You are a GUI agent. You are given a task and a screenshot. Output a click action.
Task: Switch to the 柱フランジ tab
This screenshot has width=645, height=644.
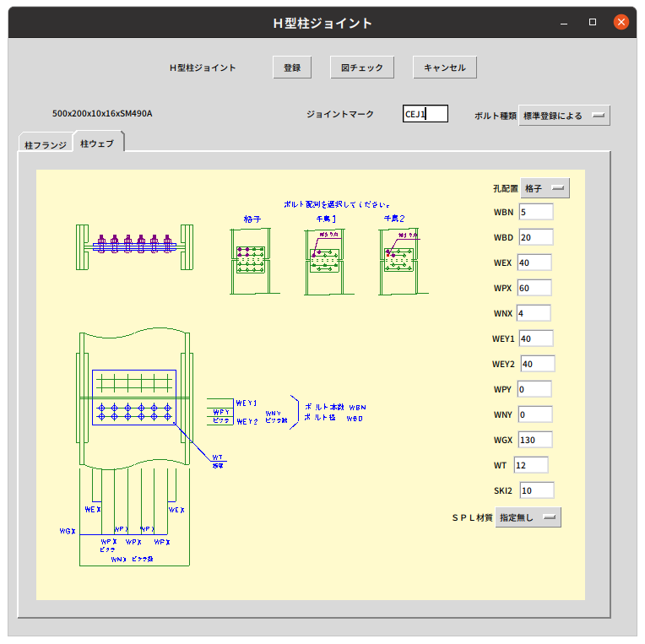click(x=46, y=145)
